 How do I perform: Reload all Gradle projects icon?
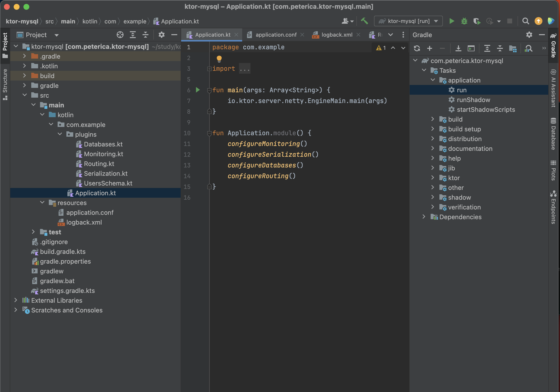[417, 49]
